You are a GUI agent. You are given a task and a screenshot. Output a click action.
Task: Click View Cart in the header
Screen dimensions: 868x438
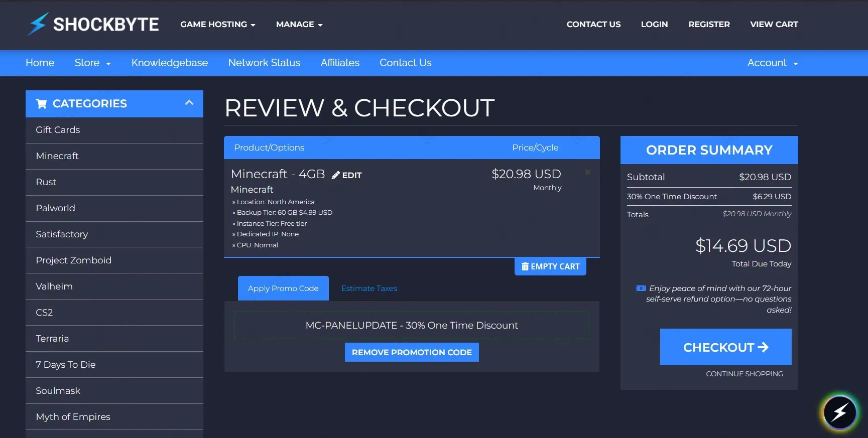tap(774, 24)
